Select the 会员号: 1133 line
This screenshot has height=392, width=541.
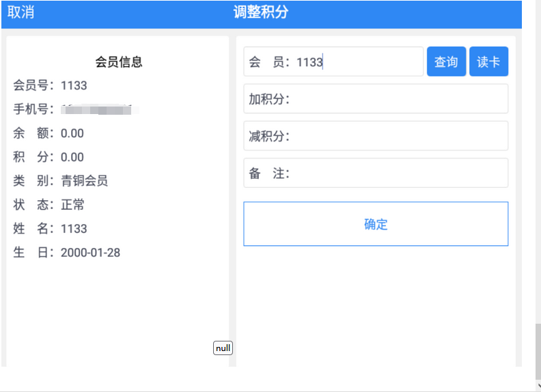point(50,85)
